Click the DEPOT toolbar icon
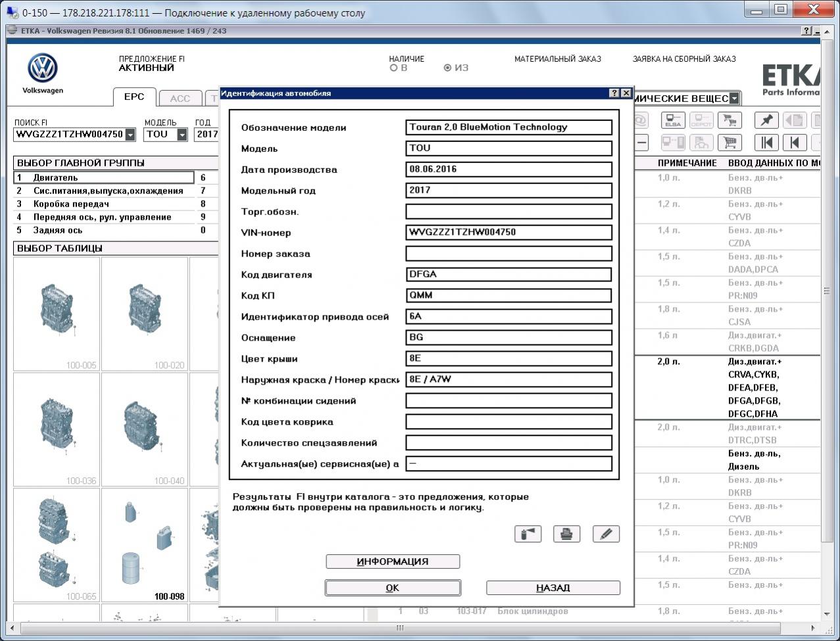The width and height of the screenshot is (840, 641). click(x=701, y=120)
